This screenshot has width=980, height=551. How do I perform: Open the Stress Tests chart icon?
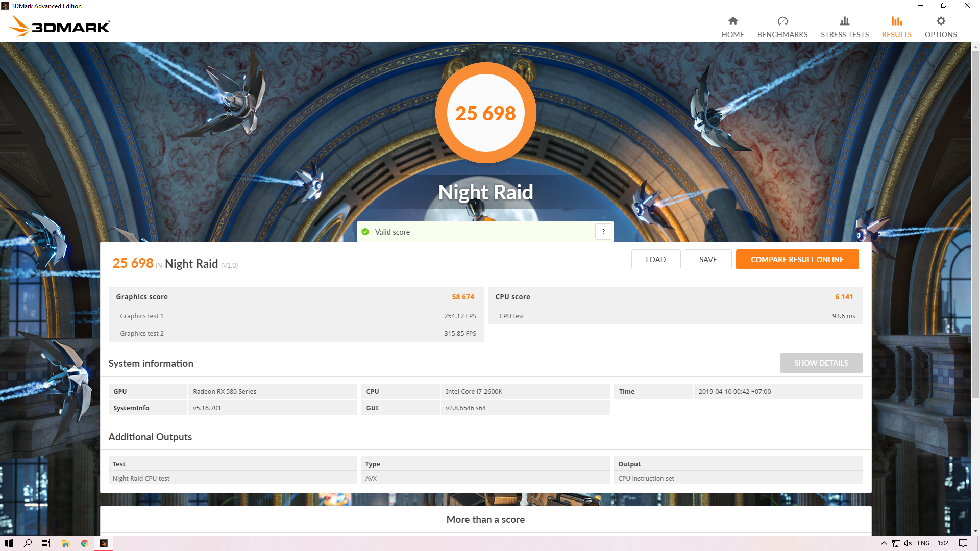(844, 21)
